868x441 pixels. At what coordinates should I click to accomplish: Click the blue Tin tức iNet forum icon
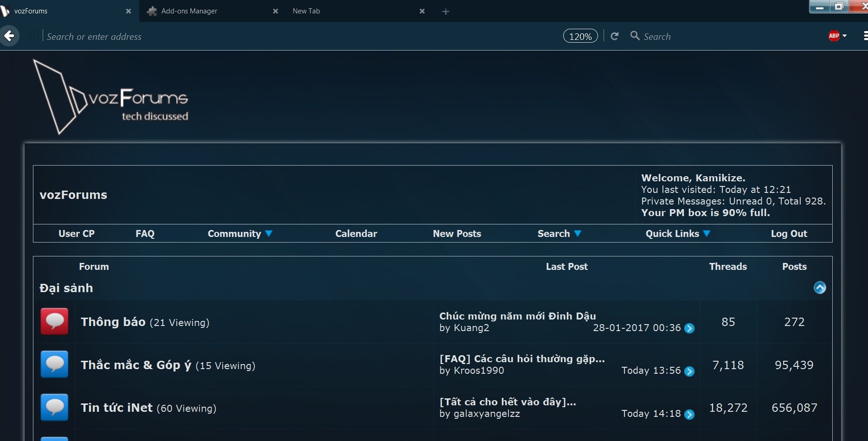tap(54, 407)
